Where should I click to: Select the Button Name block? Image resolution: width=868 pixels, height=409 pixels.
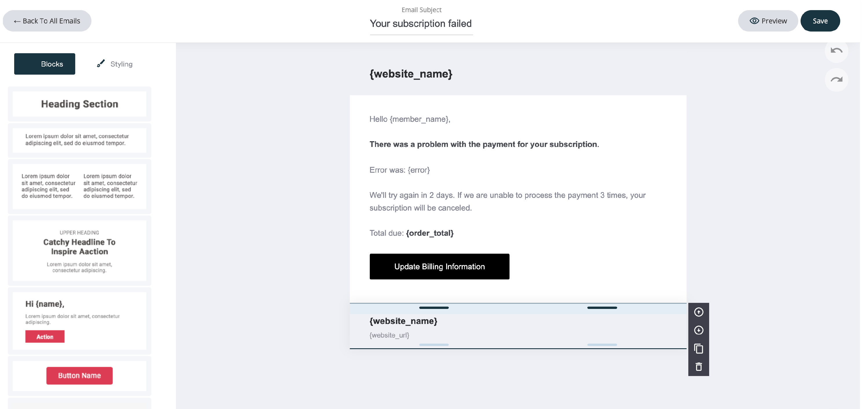[80, 375]
